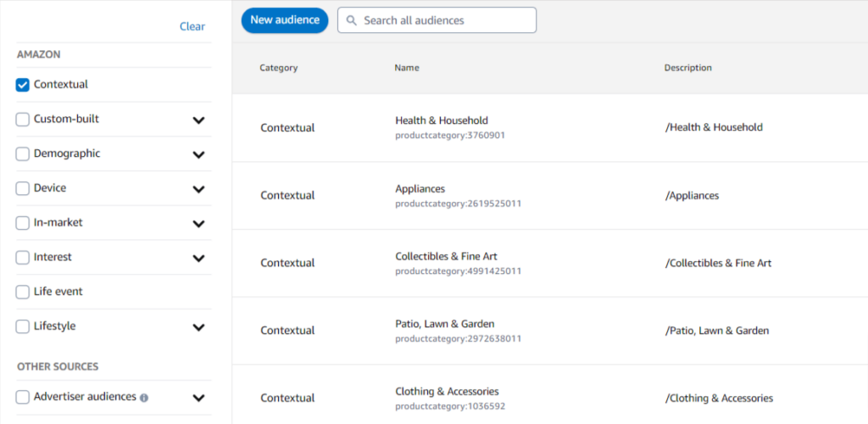Viewport: 868px width, 424px height.
Task: Check the Advertiser audiences checkbox
Action: click(x=23, y=397)
